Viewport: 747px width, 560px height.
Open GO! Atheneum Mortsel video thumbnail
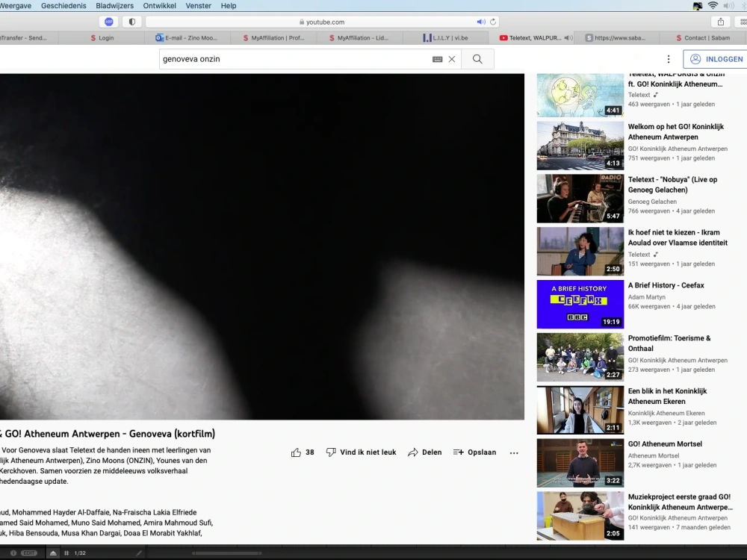580,463
